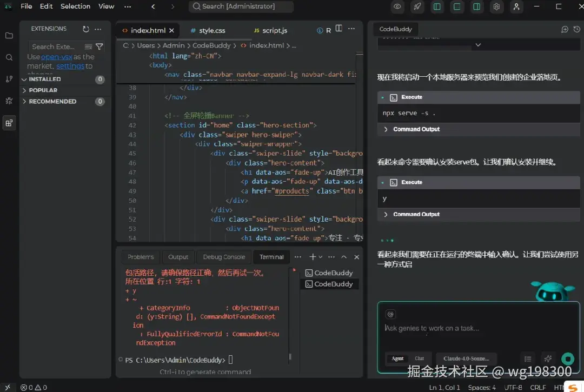Click the open-vsx link in Extensions

[56, 57]
